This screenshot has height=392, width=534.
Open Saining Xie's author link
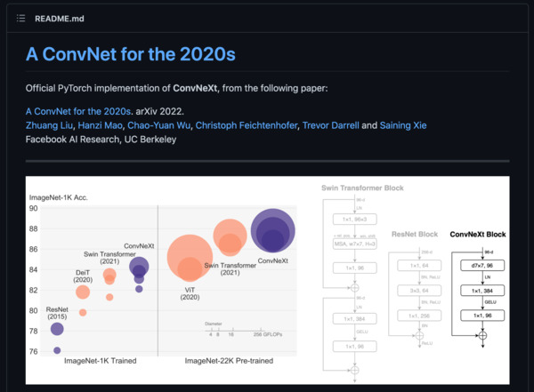click(x=403, y=125)
